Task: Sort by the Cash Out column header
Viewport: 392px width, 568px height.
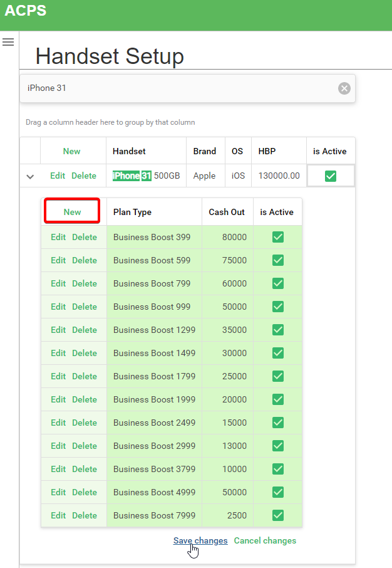Action: 227,212
